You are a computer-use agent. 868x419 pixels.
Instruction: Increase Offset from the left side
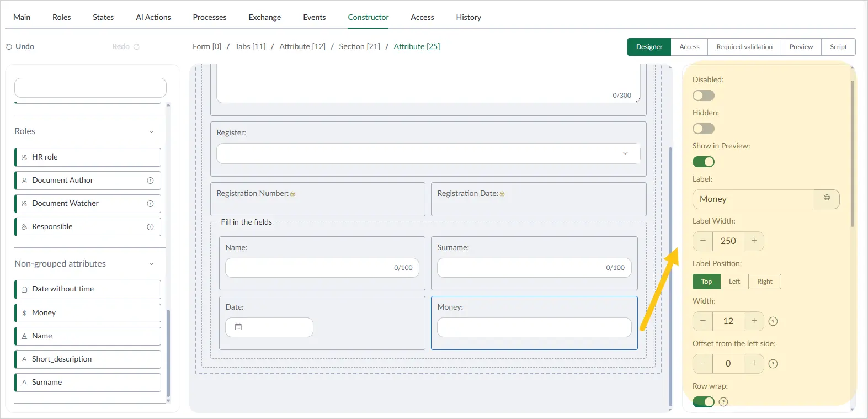pos(754,364)
